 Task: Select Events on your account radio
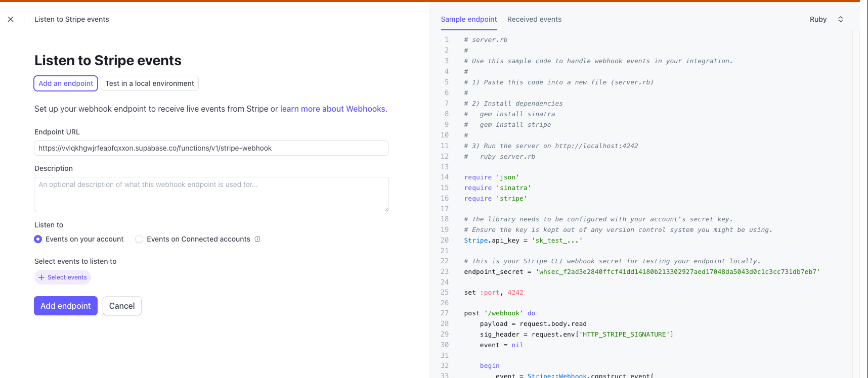point(38,239)
